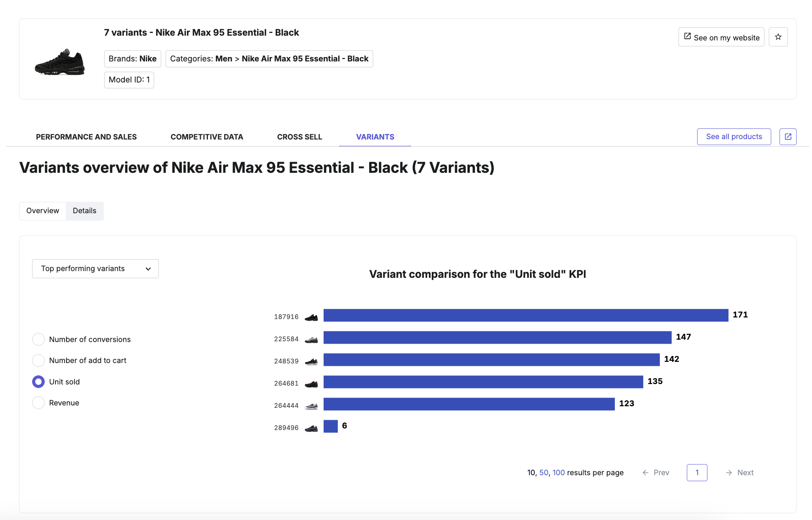This screenshot has width=812, height=520.
Task: Click the Model ID: 1 tag
Action: [x=129, y=80]
